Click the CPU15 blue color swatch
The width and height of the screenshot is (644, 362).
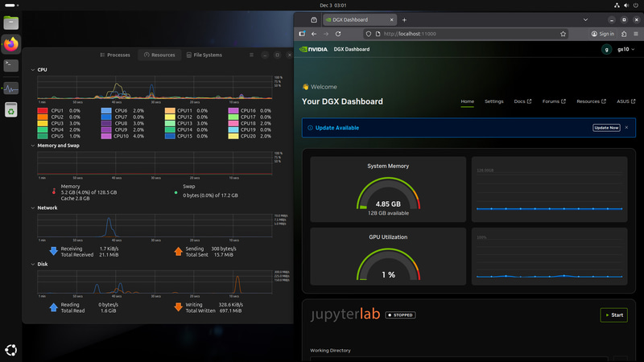coord(170,136)
